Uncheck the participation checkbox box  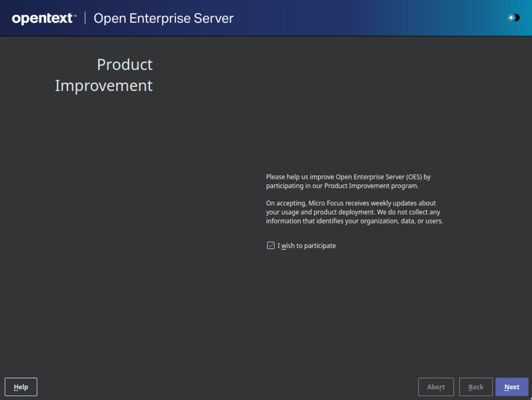click(x=271, y=245)
